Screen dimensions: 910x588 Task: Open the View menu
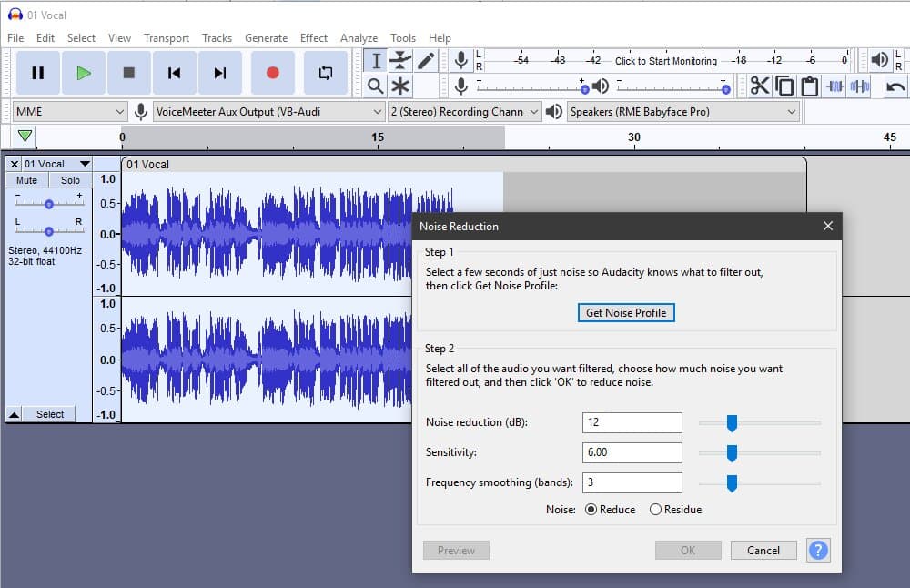[119, 37]
